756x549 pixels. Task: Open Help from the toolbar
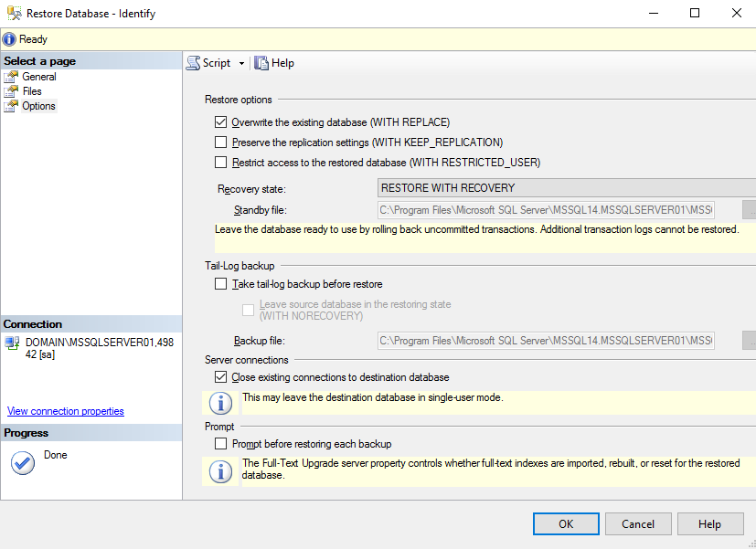click(274, 63)
